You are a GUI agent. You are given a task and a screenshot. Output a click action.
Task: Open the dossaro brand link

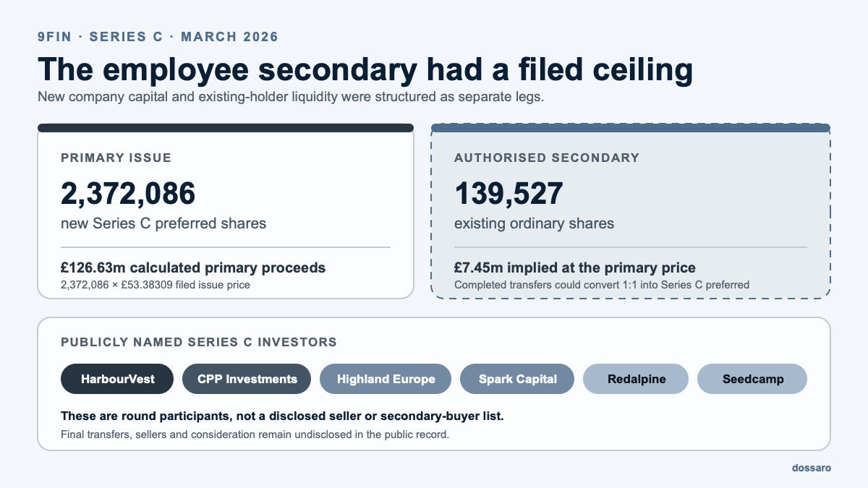pos(811,468)
